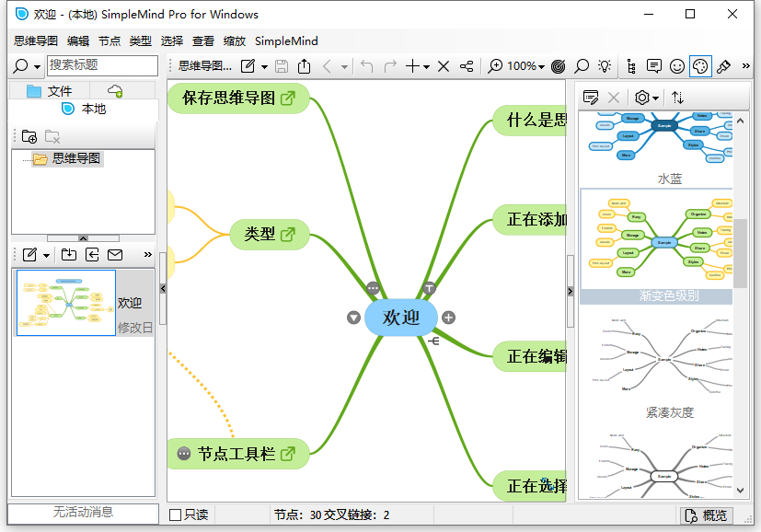Click the envelope share icon in the left panel

click(x=115, y=255)
